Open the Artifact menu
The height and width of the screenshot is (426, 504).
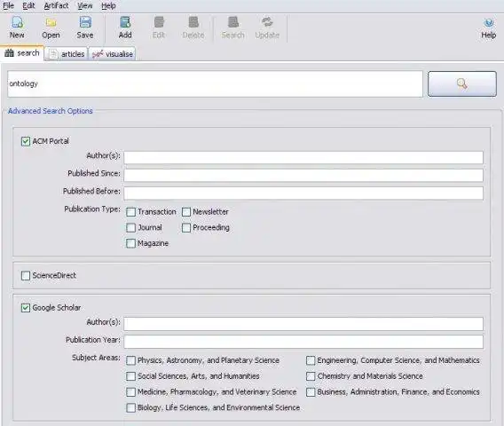56,6
